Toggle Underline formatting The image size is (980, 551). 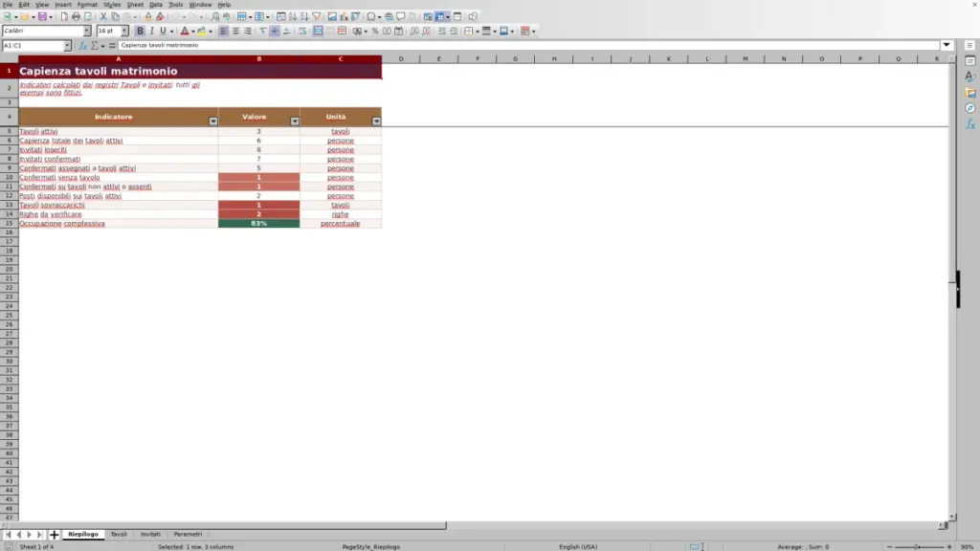(x=163, y=32)
